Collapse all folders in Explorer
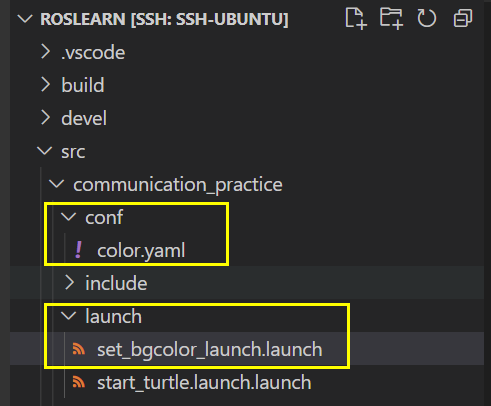Screen dimensions: 491x406 coord(463,18)
